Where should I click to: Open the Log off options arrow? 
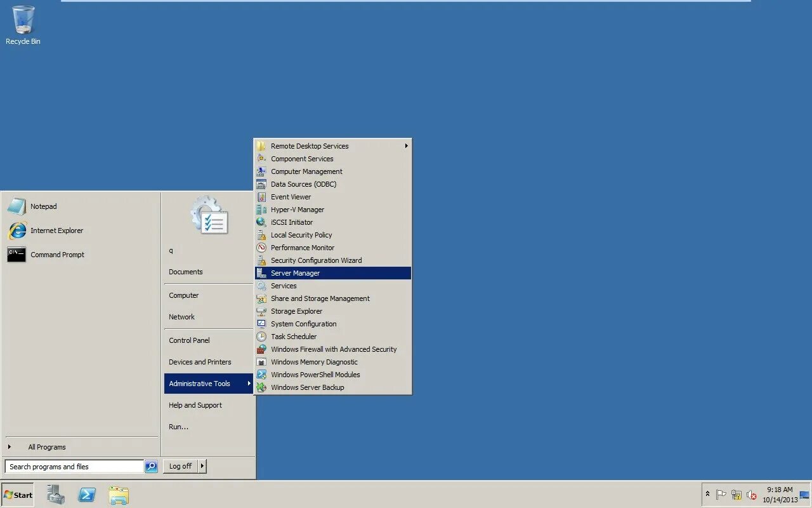(x=202, y=466)
